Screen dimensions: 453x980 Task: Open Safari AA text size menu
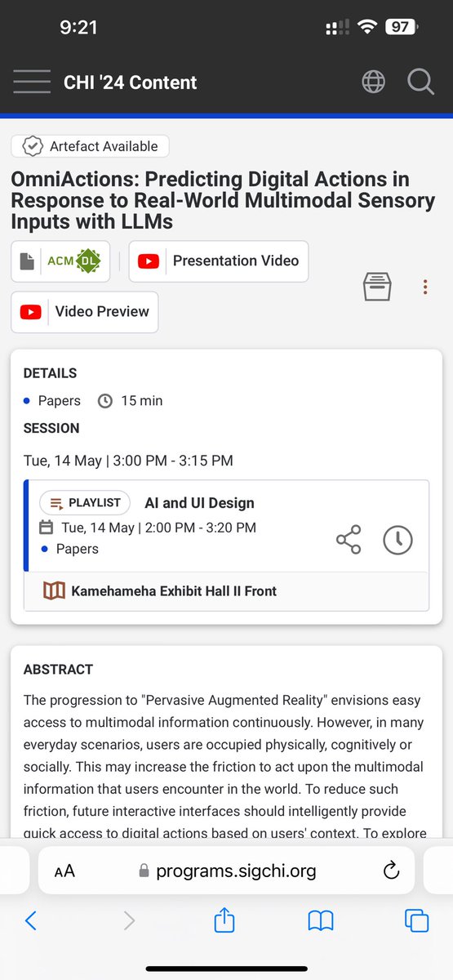pos(64,871)
